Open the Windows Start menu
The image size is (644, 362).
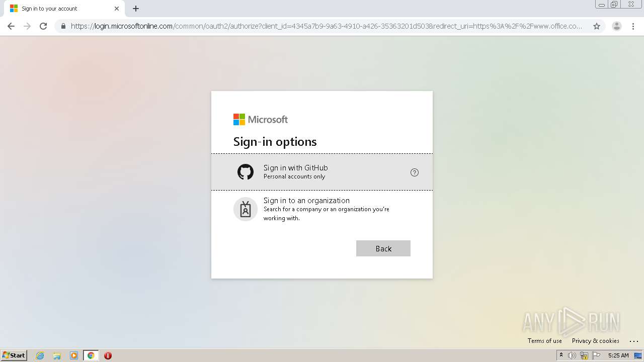point(14,355)
